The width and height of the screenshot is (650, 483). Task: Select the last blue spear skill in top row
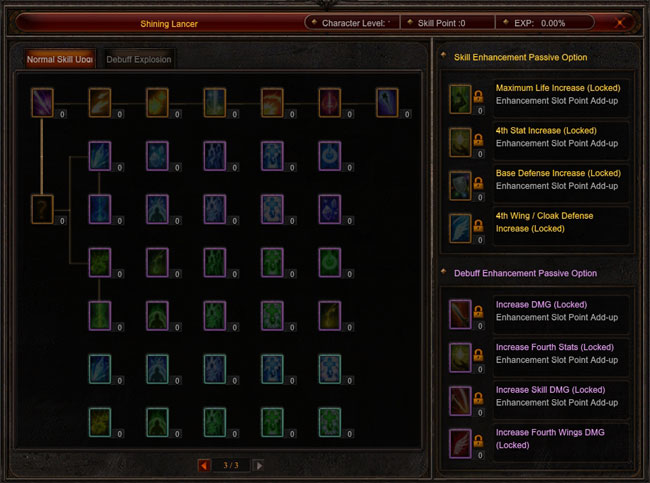tap(387, 102)
